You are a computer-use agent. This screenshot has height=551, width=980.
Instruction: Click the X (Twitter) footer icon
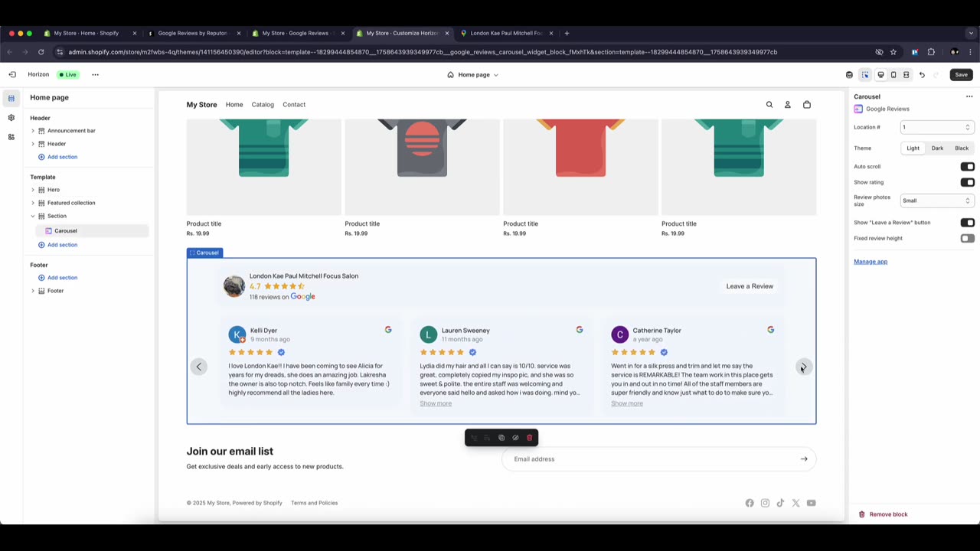click(795, 503)
